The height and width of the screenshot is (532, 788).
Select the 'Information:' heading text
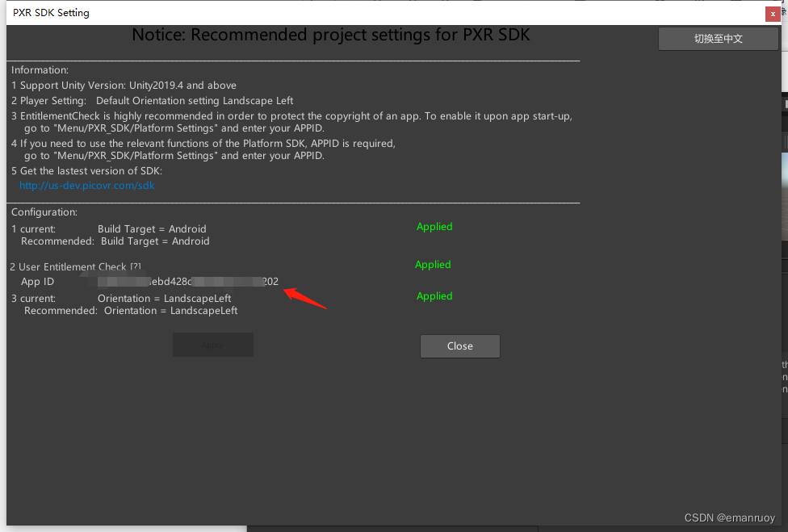[40, 69]
